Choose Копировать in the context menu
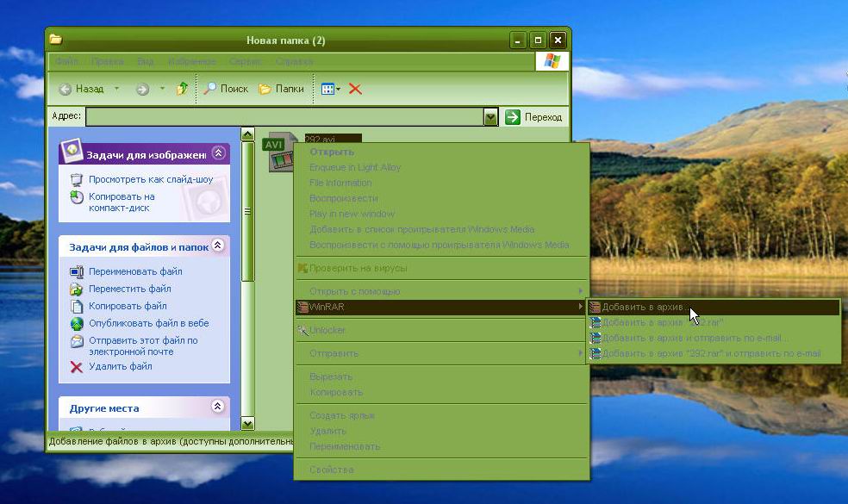The height and width of the screenshot is (504, 848). pos(441,393)
